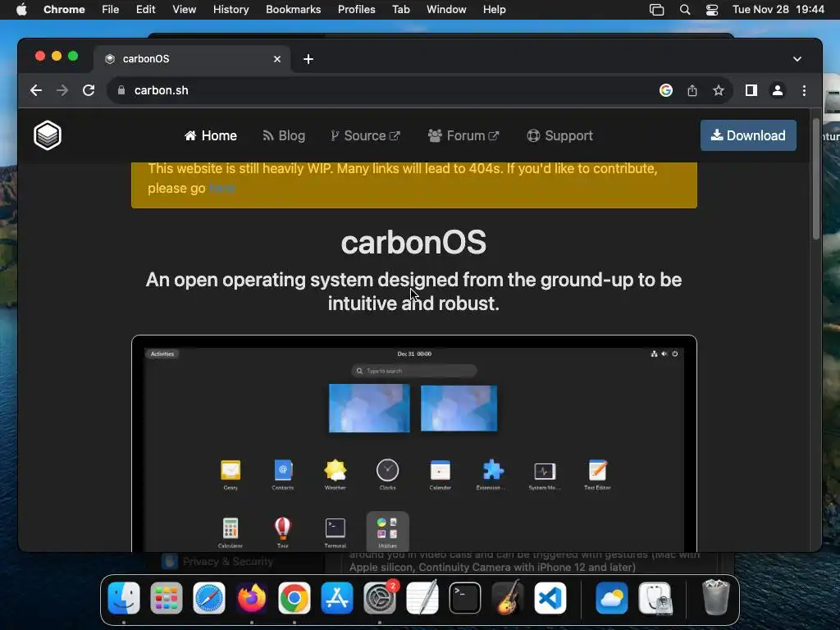Click the date and time in menu bar
The width and height of the screenshot is (840, 630).
(x=778, y=10)
